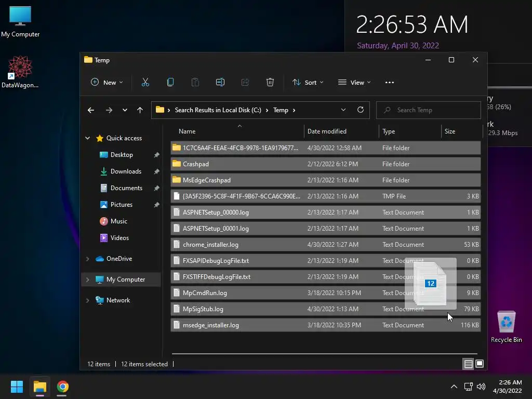Select DataWagon desktop shortcut

(20, 72)
